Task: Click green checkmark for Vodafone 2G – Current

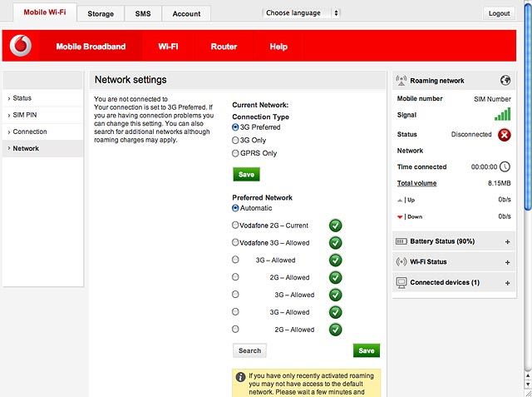Action: [x=335, y=226]
